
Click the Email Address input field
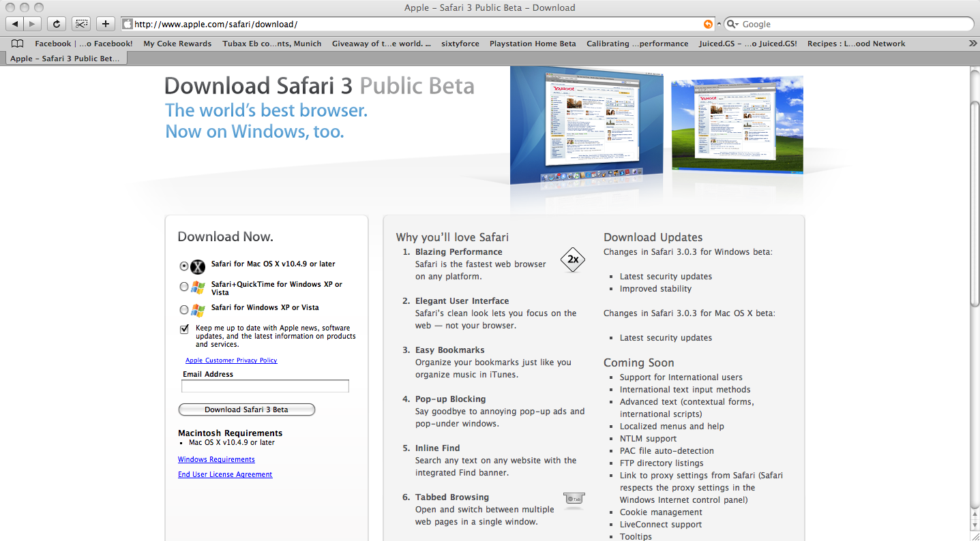coord(265,386)
